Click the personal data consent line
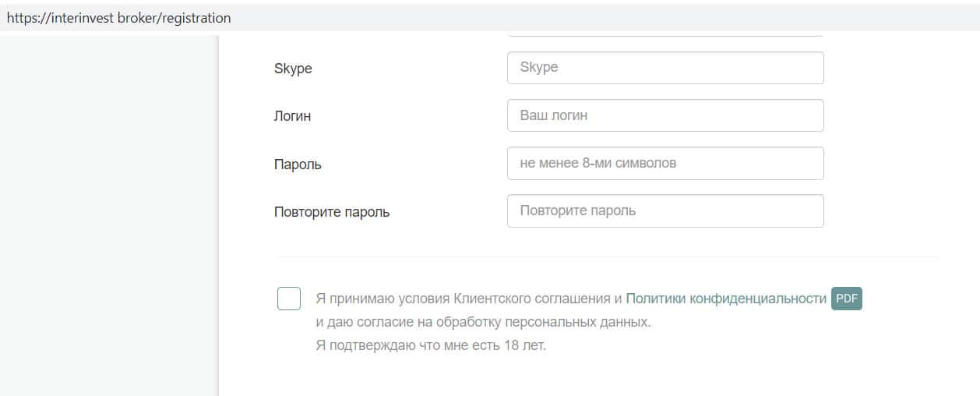The width and height of the screenshot is (980, 396). point(482,322)
